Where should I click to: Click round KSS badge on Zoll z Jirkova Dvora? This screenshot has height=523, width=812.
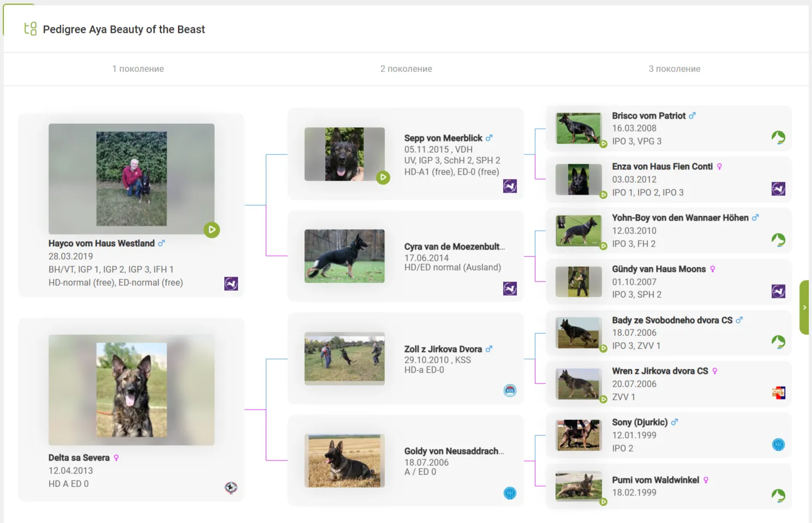click(x=510, y=390)
